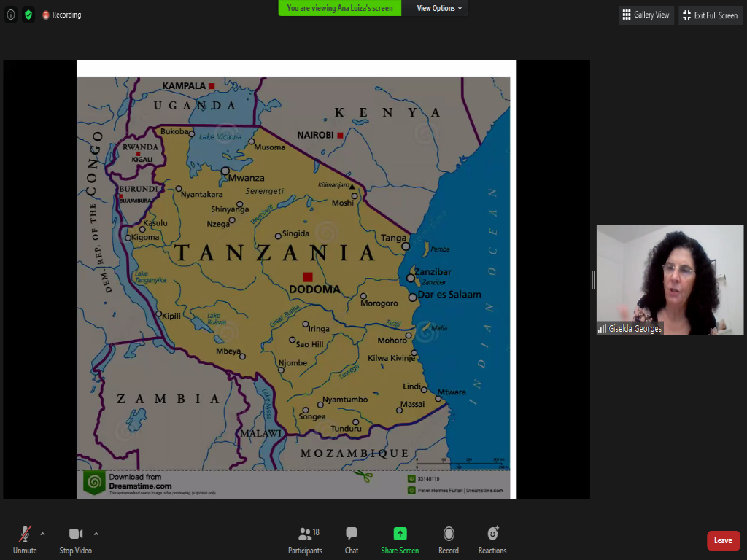The width and height of the screenshot is (747, 560).
Task: Leave the meeting
Action: pyautogui.click(x=723, y=540)
